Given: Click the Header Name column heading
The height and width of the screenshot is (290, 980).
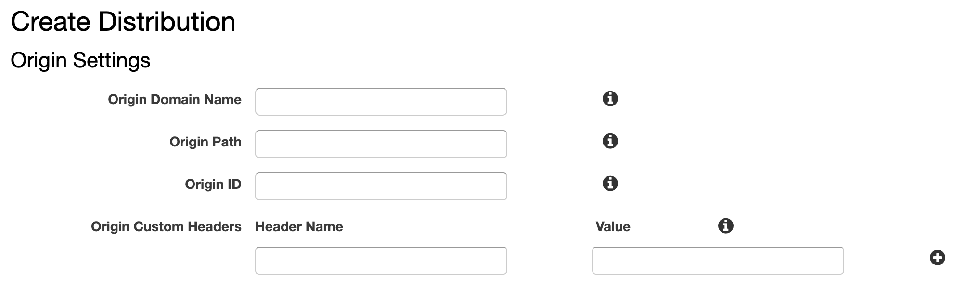Looking at the screenshot, I should click(x=299, y=227).
